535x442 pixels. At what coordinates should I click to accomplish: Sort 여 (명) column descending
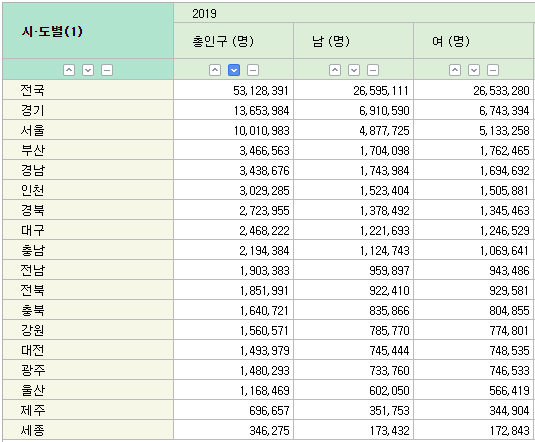tap(474, 70)
